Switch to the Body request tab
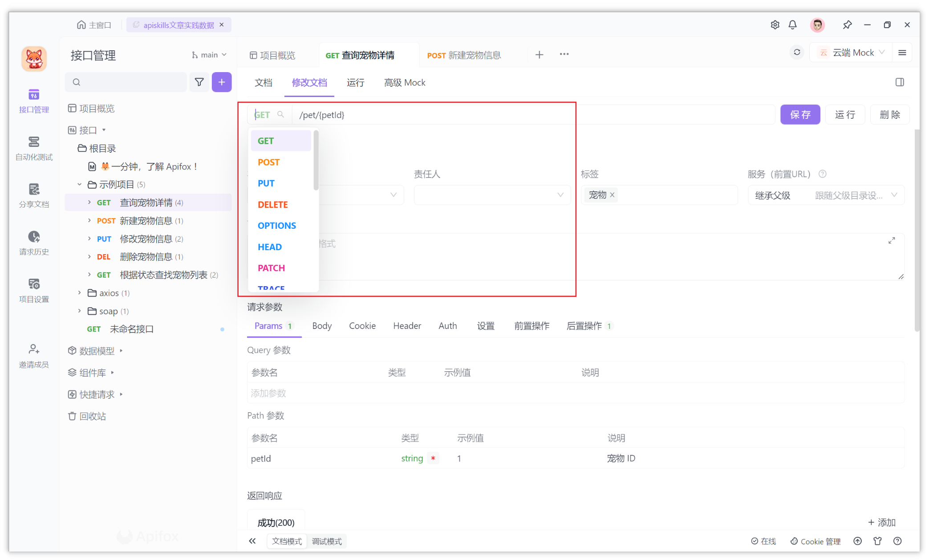The width and height of the screenshot is (929, 560). click(x=321, y=325)
